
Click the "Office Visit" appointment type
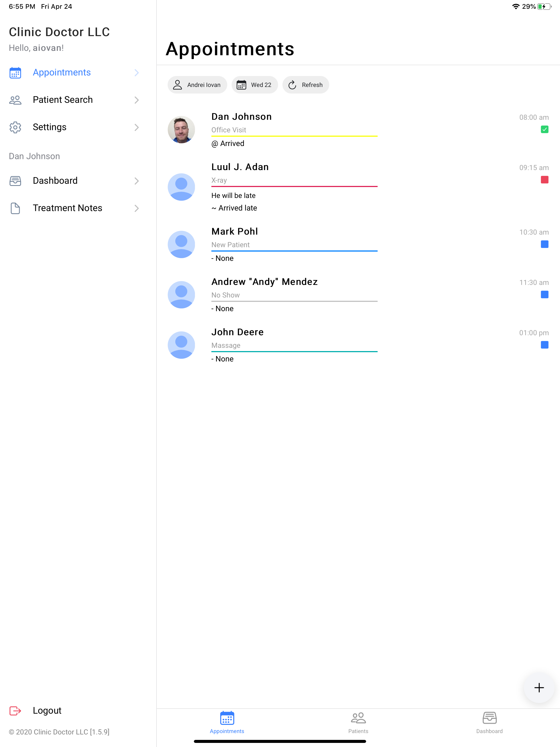point(229,130)
